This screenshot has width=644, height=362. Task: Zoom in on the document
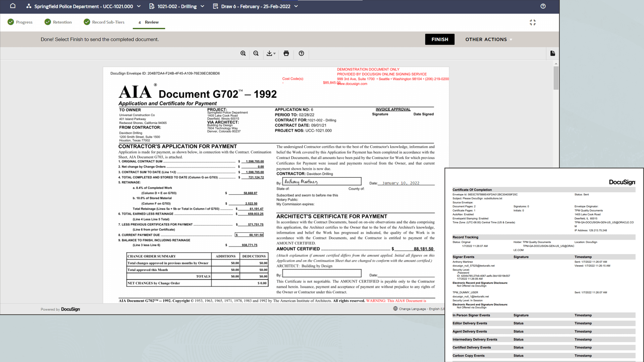(243, 54)
